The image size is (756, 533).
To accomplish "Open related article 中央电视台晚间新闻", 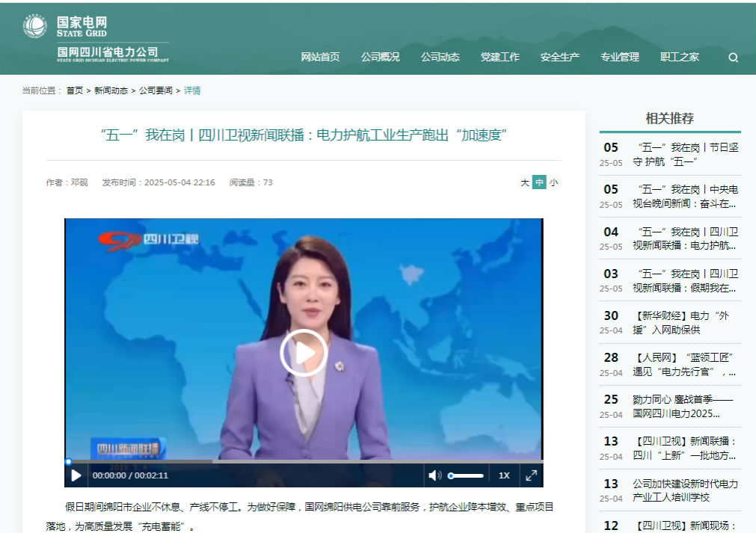I will pyautogui.click(x=686, y=197).
